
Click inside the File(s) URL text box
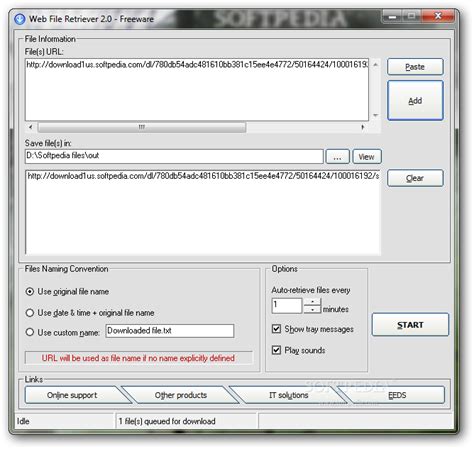(x=197, y=90)
